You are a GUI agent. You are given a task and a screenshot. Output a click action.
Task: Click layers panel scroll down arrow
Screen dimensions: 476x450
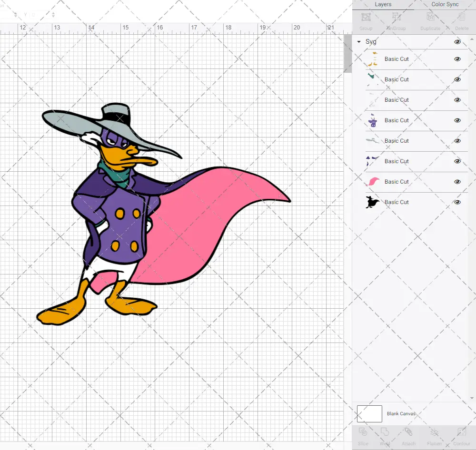pos(472,398)
